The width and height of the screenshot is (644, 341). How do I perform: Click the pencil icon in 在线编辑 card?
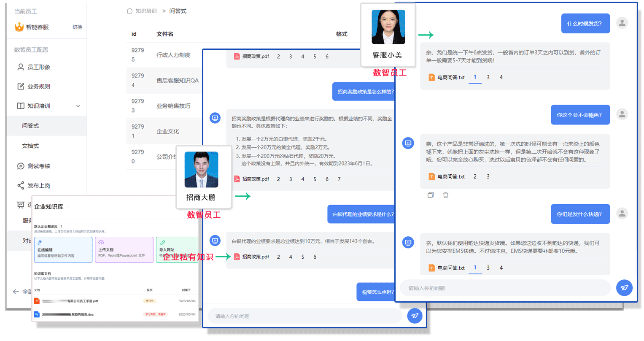[x=40, y=243]
